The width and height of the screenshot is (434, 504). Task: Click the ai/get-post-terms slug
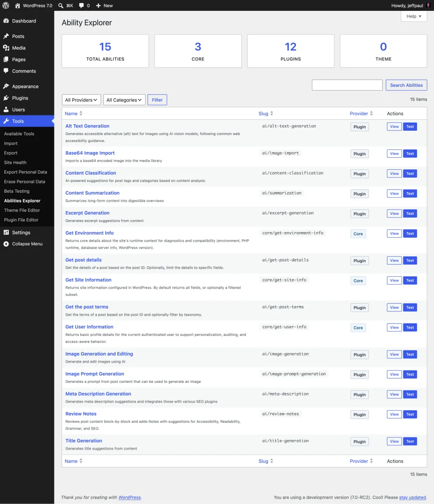point(283,307)
